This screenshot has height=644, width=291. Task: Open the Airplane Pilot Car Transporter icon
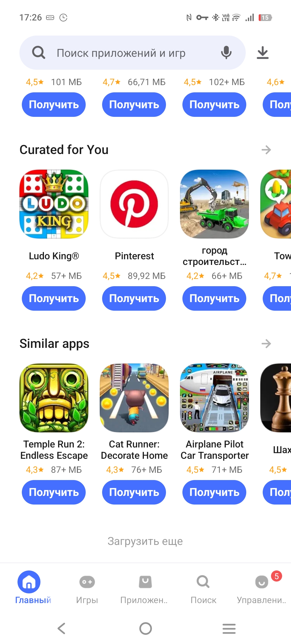pos(214,398)
